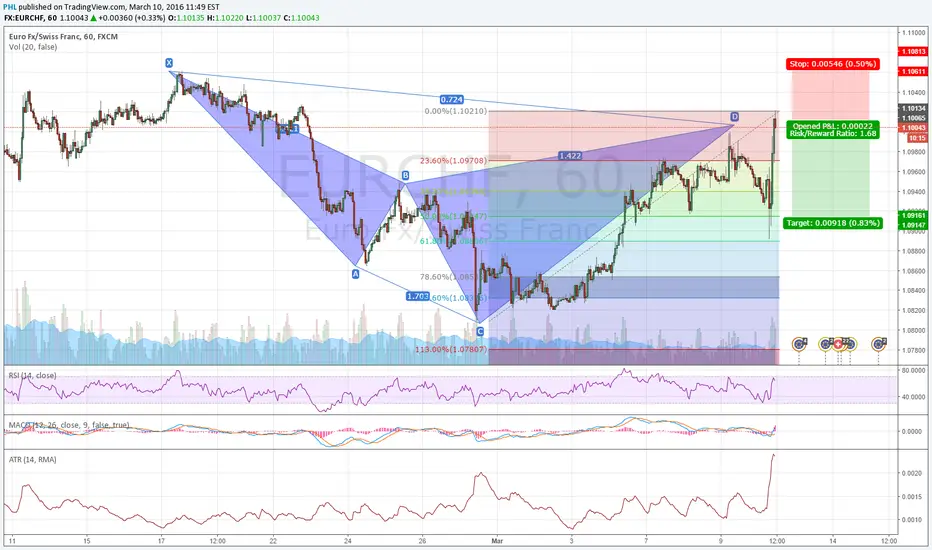Screen dimensions: 932x550
Task: Click the Swiss flag economic event marker
Action: pos(838,344)
